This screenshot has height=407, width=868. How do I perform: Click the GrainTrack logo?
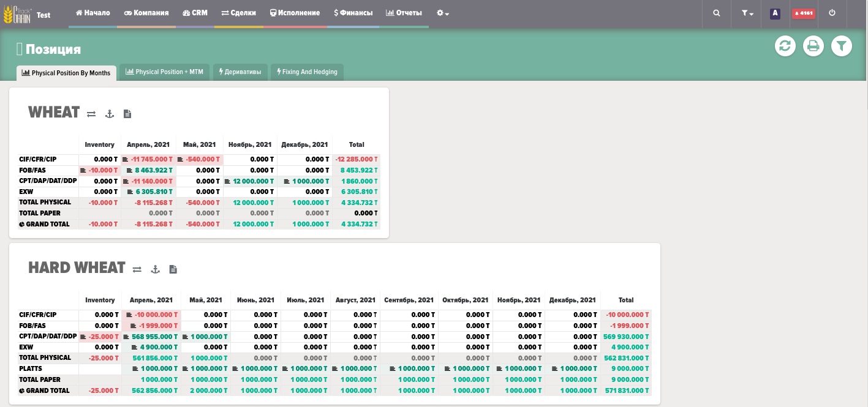(x=17, y=13)
